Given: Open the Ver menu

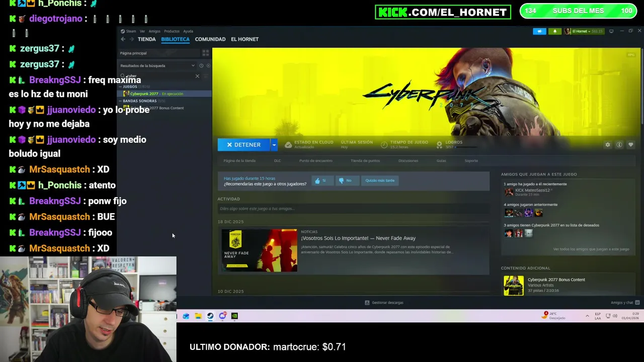Looking at the screenshot, I should (x=142, y=31).
